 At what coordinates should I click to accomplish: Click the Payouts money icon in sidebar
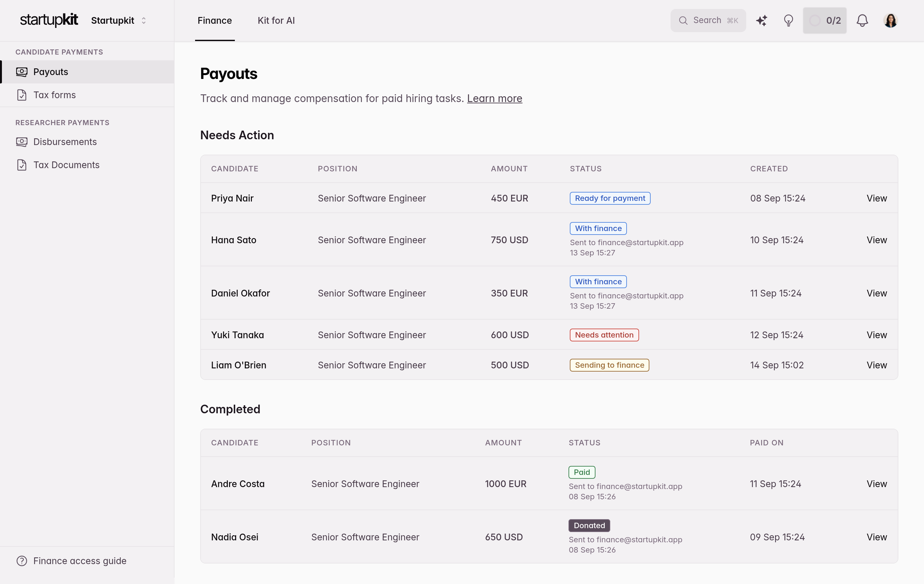pos(22,72)
